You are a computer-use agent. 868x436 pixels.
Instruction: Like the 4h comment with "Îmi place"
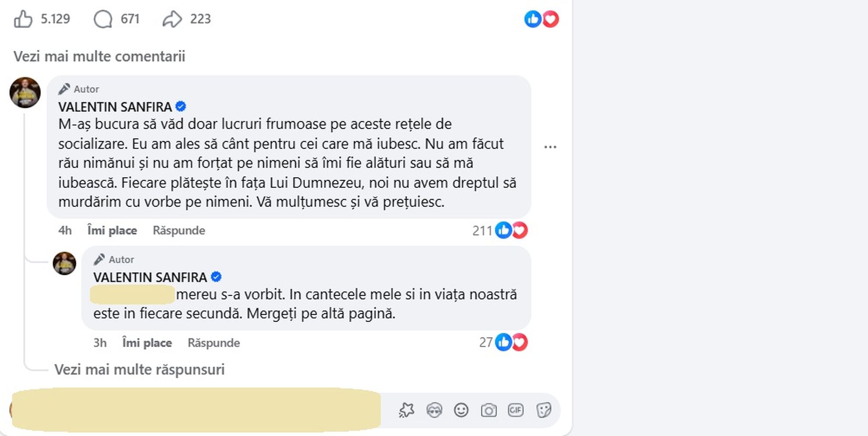coord(112,230)
